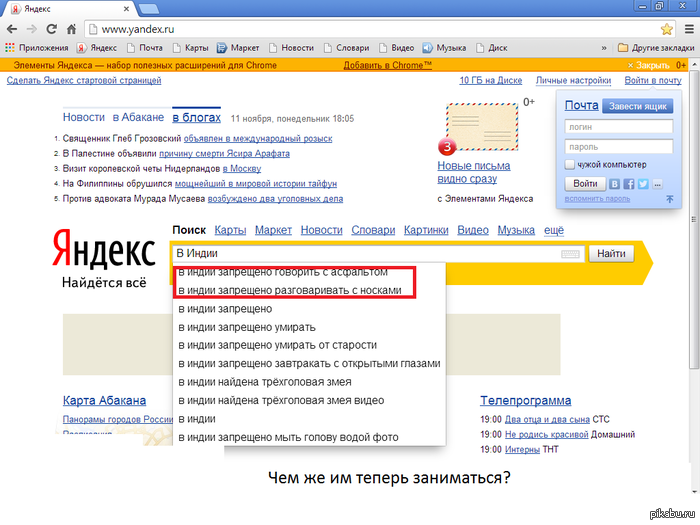Click the пароль input field
This screenshot has width=700, height=525.
click(x=619, y=146)
